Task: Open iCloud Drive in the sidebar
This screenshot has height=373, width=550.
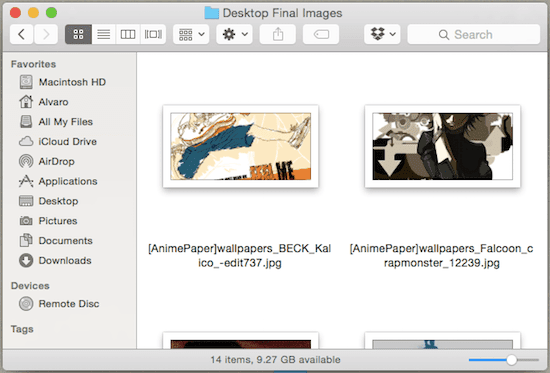Action: [58, 141]
